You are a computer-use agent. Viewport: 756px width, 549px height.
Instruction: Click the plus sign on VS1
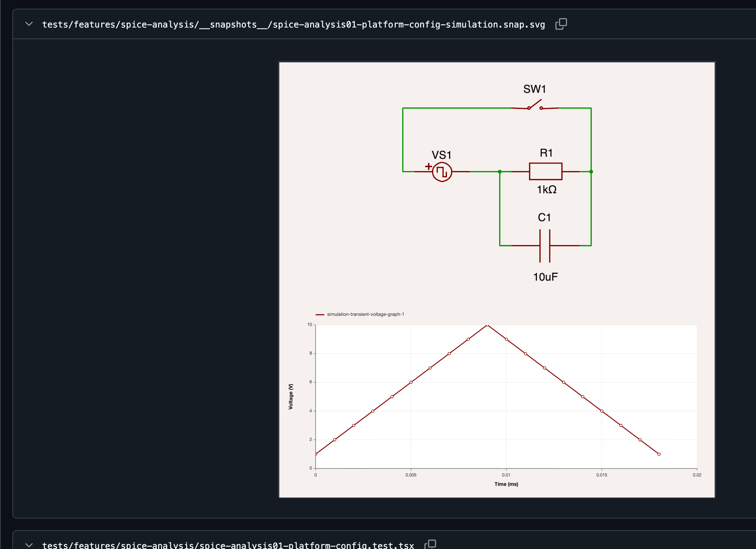tap(428, 166)
